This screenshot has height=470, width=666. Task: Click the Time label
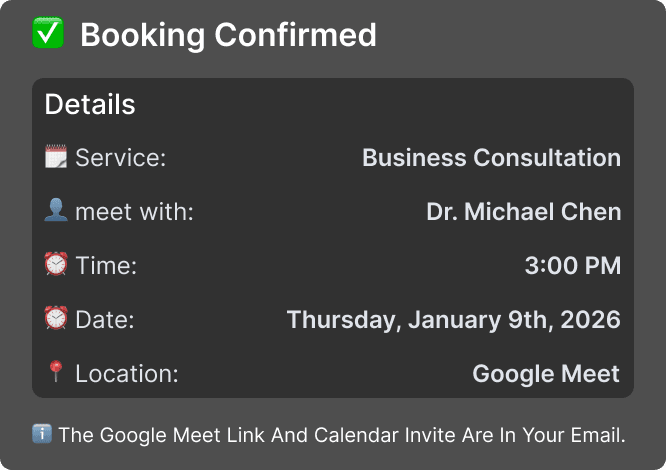106,266
